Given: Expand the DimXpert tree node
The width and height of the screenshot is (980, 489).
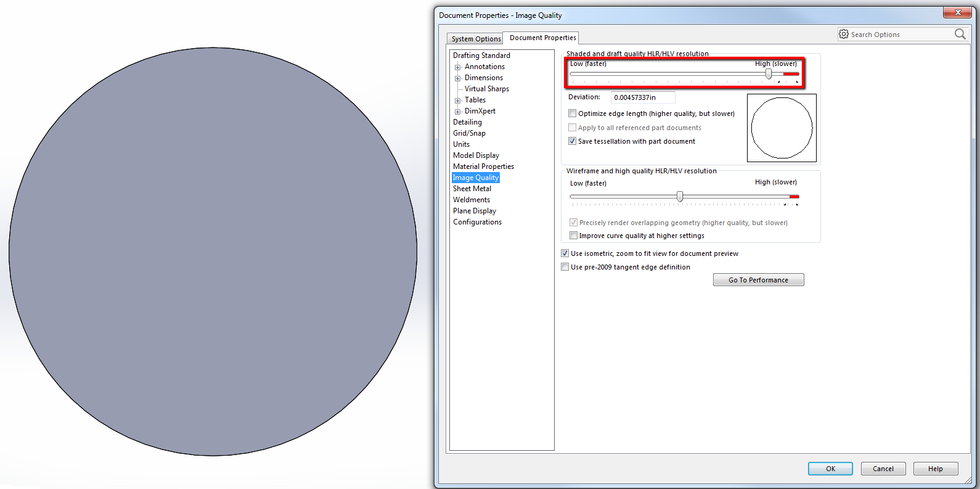Looking at the screenshot, I should (458, 112).
